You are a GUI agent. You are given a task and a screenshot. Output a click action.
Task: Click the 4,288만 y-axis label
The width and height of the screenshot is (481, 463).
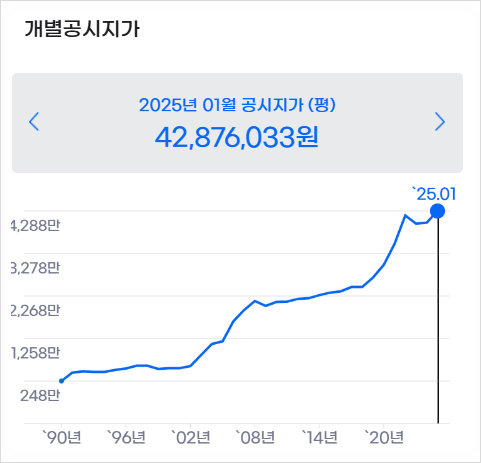point(36,226)
